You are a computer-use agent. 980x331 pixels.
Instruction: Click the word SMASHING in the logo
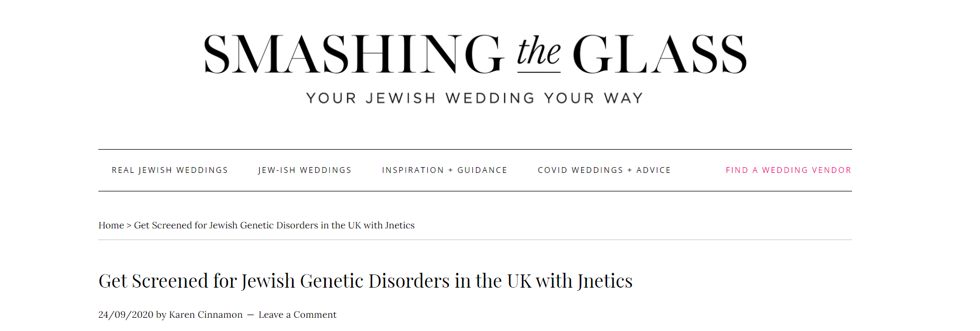point(353,54)
